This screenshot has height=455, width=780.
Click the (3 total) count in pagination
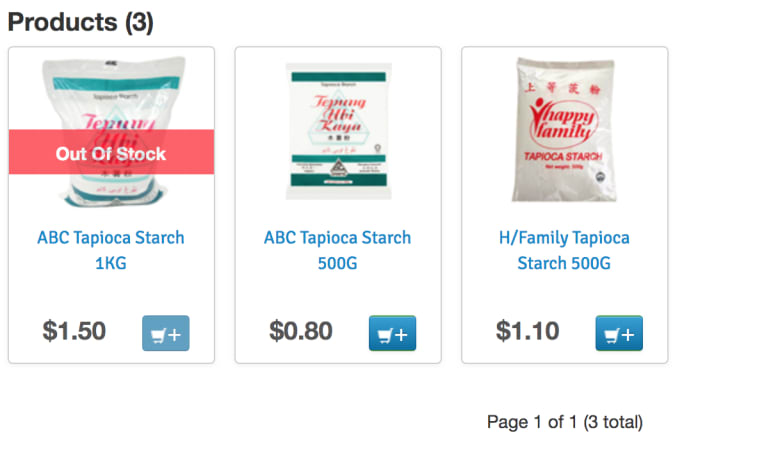tap(612, 422)
